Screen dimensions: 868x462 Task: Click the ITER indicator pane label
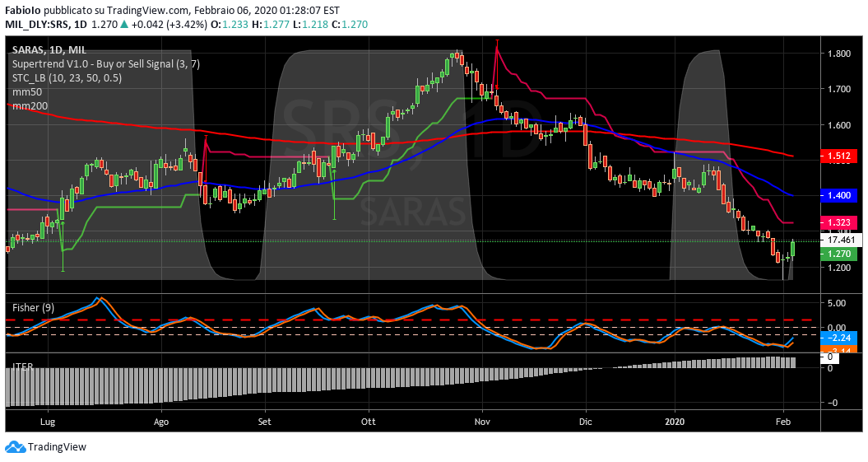tap(23, 362)
